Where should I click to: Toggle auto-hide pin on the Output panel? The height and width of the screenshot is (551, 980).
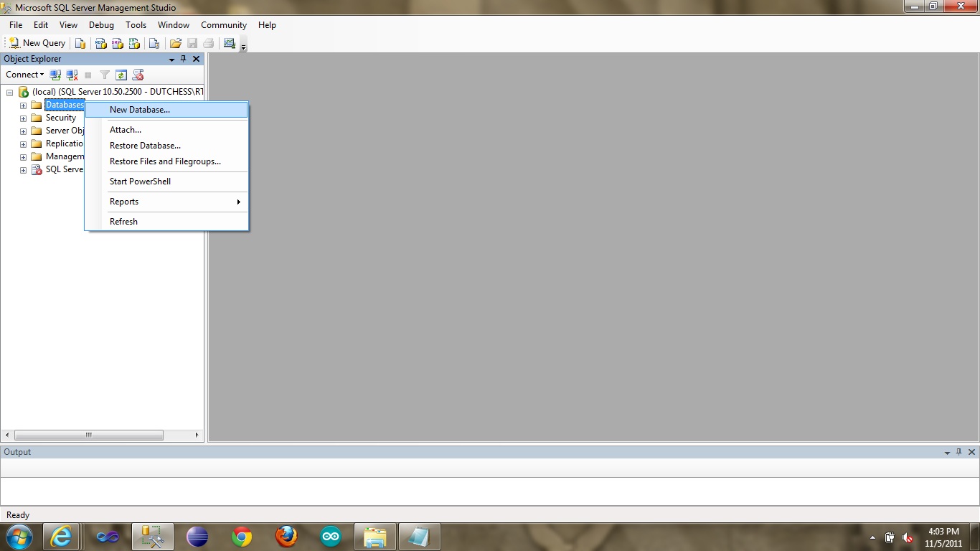[x=958, y=452]
